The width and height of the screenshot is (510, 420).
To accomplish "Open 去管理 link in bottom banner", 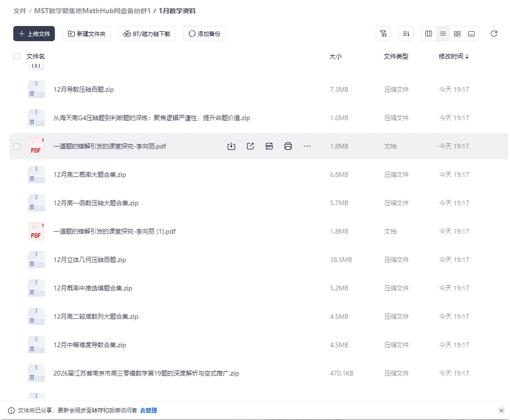I will coord(149,411).
